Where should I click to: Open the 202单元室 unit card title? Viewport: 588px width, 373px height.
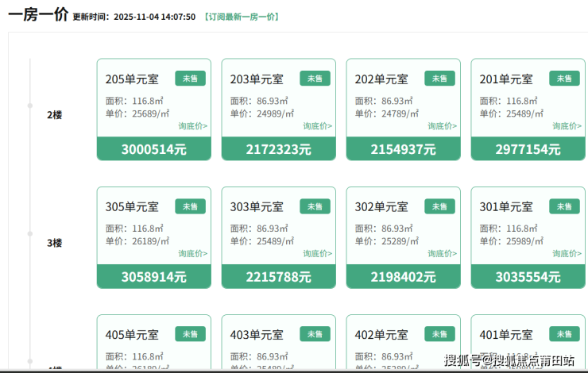pyautogui.click(x=381, y=79)
